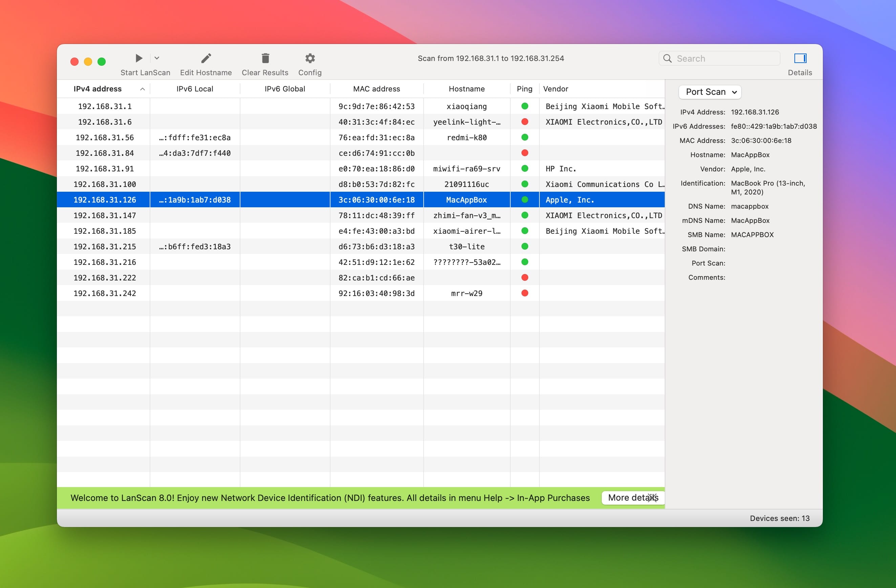The image size is (896, 588).
Task: Open the Start LanScan options chevron
Action: [157, 58]
